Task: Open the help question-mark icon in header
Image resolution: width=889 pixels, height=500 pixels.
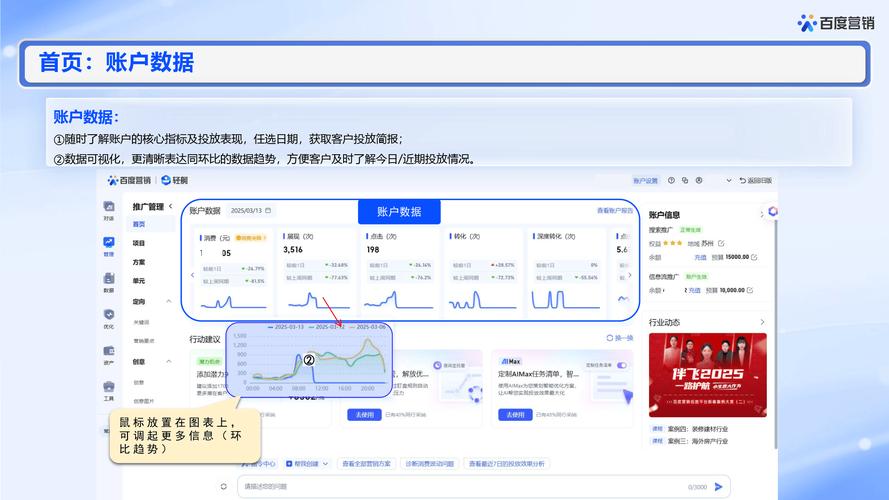Action: (671, 180)
